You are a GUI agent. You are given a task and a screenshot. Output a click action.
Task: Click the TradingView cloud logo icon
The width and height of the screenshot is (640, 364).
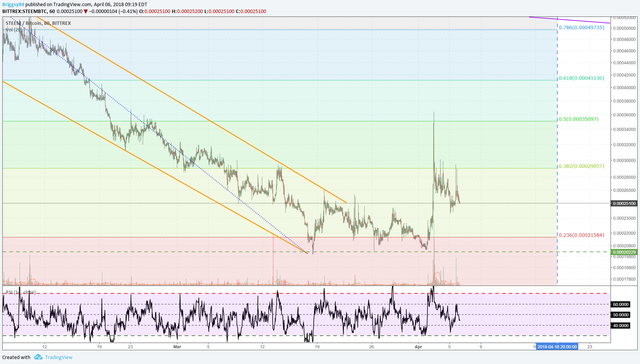38,357
